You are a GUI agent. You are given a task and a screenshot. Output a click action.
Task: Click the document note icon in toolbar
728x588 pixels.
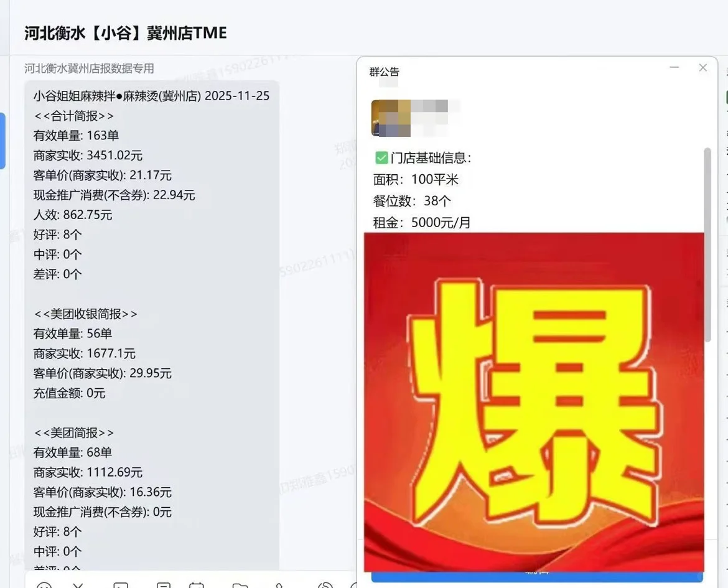pyautogui.click(x=164, y=586)
